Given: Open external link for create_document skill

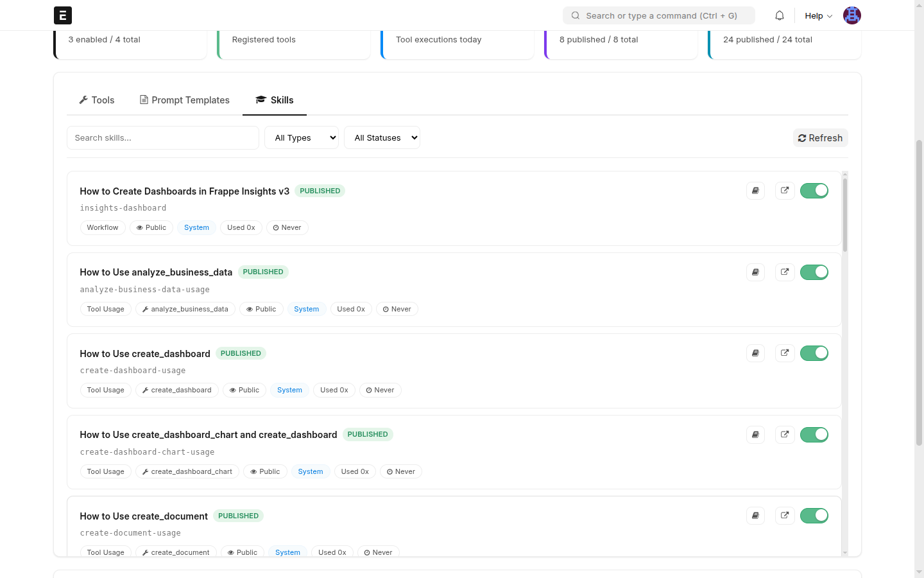Looking at the screenshot, I should [785, 516].
